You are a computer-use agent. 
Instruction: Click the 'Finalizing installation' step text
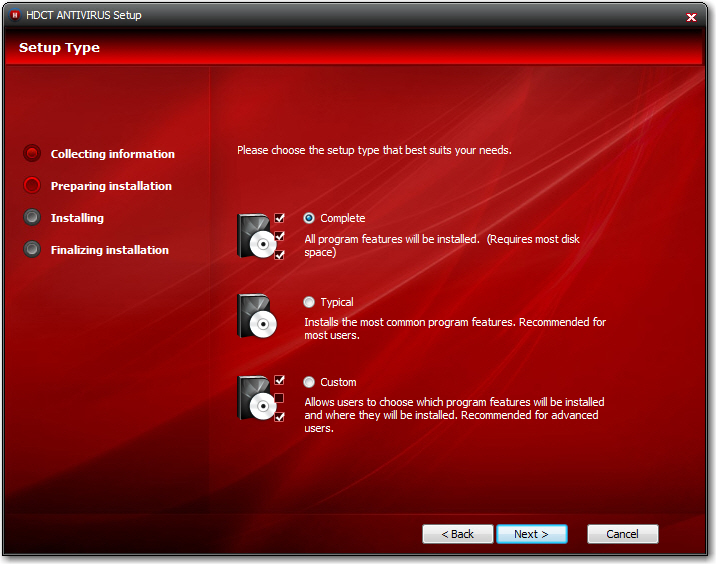pyautogui.click(x=110, y=250)
